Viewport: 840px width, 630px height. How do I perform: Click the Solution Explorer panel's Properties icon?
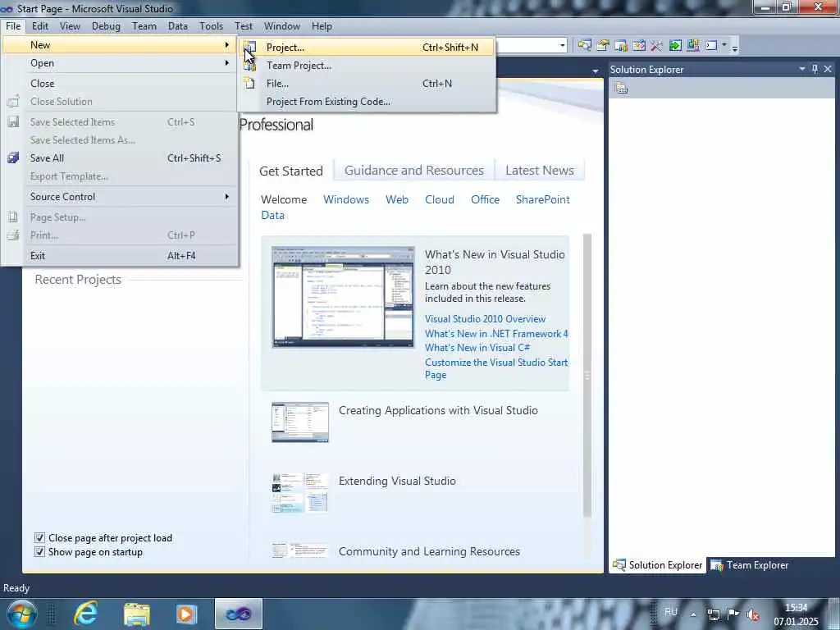621,88
